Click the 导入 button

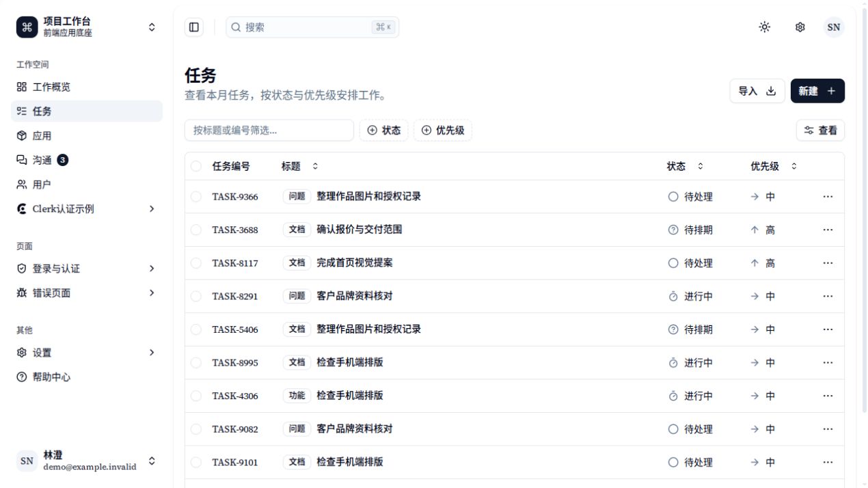pos(757,91)
